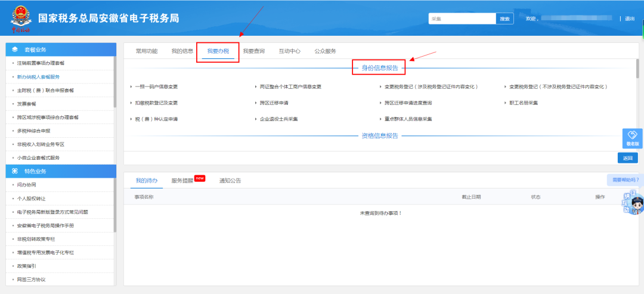Open the 互动中心 tab
Viewport: 644px width, 294px height.
pyautogui.click(x=289, y=51)
